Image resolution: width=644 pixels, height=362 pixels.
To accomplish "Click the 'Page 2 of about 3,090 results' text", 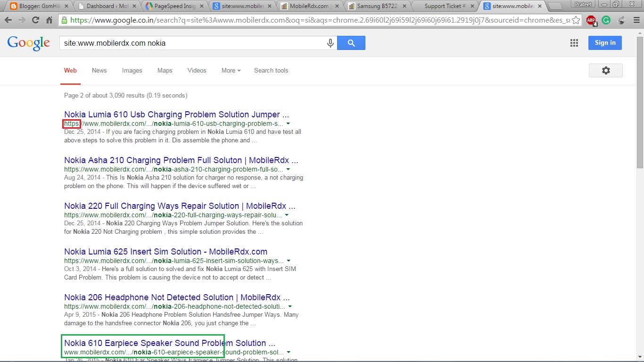I will 126,95.
